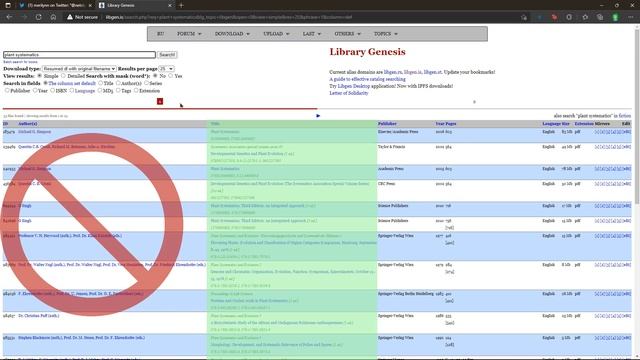The height and width of the screenshot is (360, 640).
Task: Go back with the browser back arrow
Action: (x=9, y=17)
